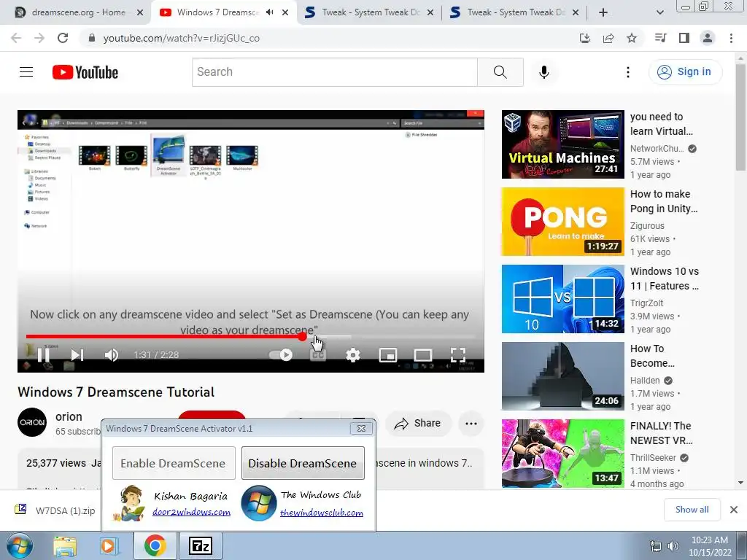Open a new browser tab

[x=603, y=12]
